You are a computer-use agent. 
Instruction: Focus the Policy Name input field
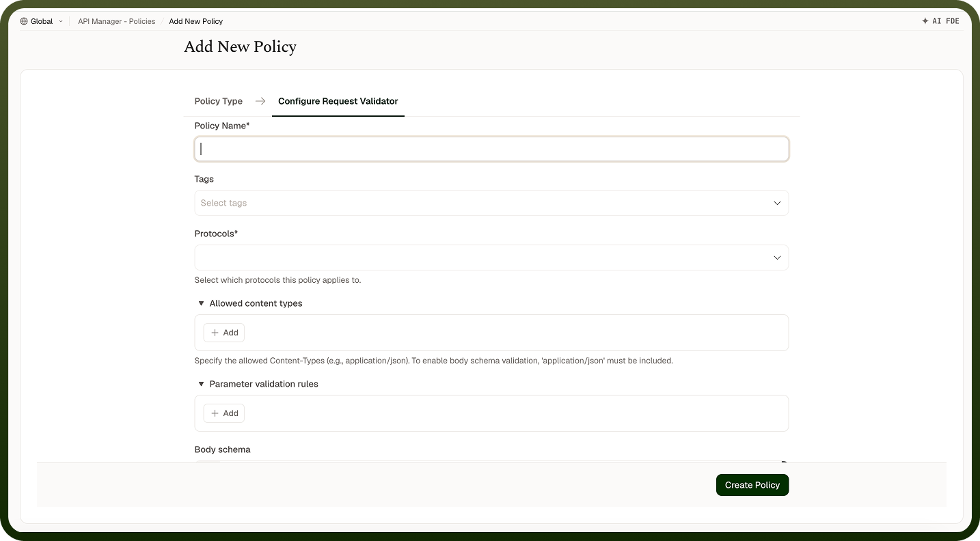(x=491, y=149)
